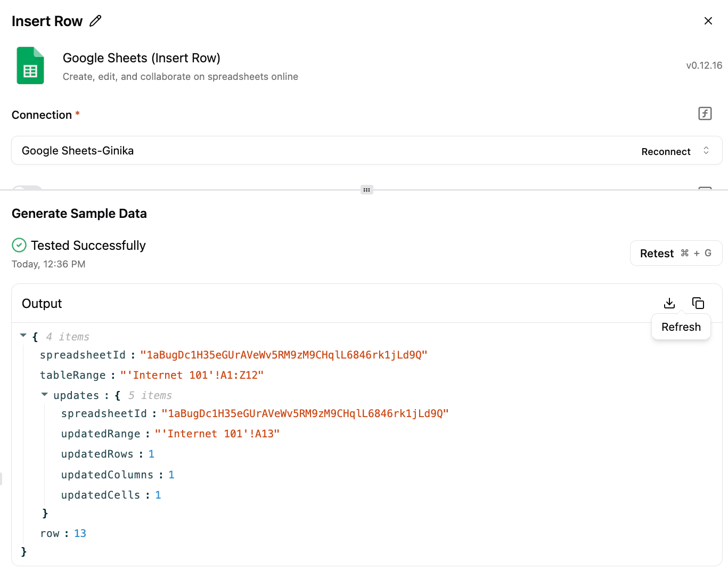Viewport: 728px width, 578px height.
Task: Grab the panel resize handle on the divider
Action: pos(366,190)
